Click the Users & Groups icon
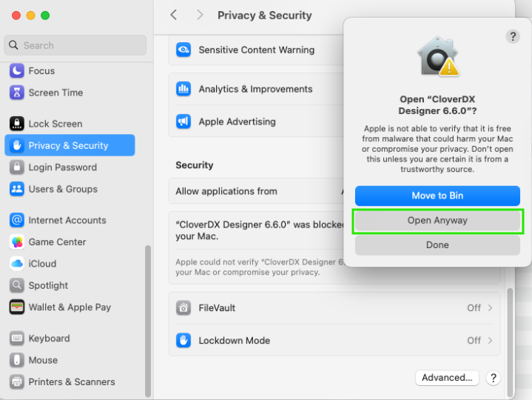The image size is (532, 400). pyautogui.click(x=16, y=189)
